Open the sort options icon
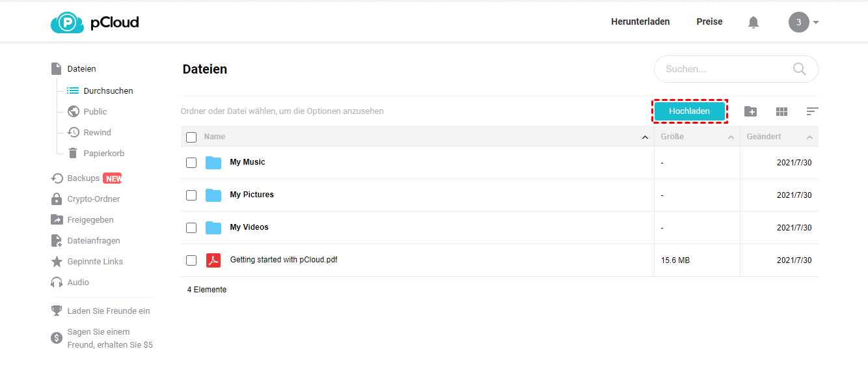The image size is (868, 375). coord(812,111)
